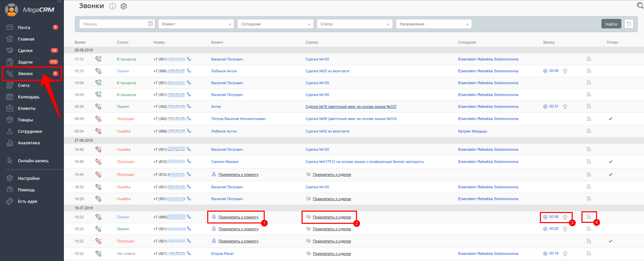
Task: Add note icon for 09:34 Катрин Келдыш call
Action: (589, 131)
